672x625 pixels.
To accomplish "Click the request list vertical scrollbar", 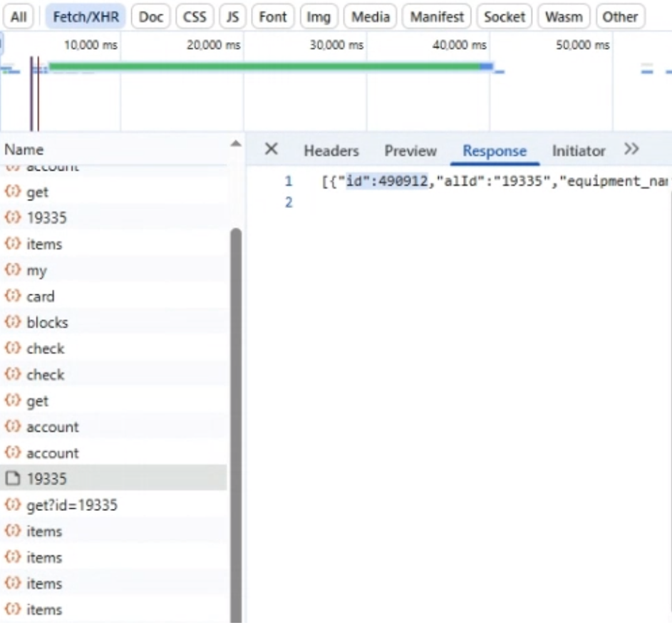I will tap(236, 428).
